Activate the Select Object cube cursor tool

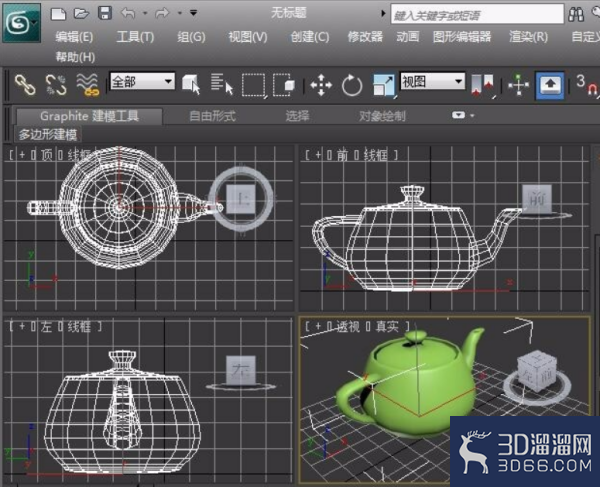(x=191, y=85)
